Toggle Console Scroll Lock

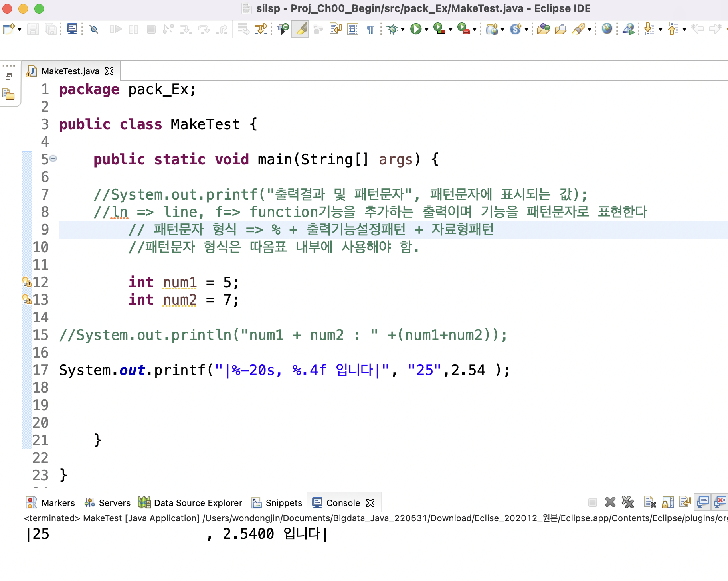click(668, 502)
